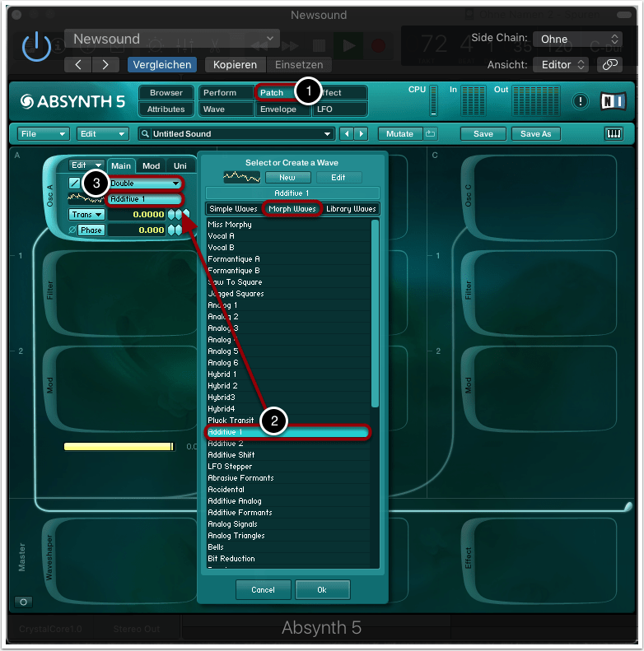The width and height of the screenshot is (644, 651).
Task: Open the Side Chain Ohne dropdown
Action: [577, 39]
